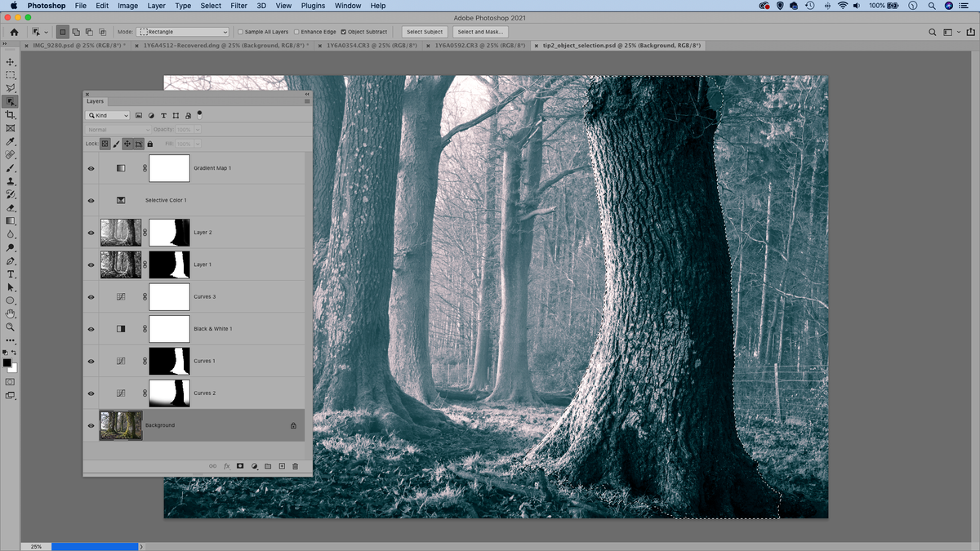Screen dimensions: 980x551
Task: Click the create new group folder icon
Action: [x=267, y=465]
